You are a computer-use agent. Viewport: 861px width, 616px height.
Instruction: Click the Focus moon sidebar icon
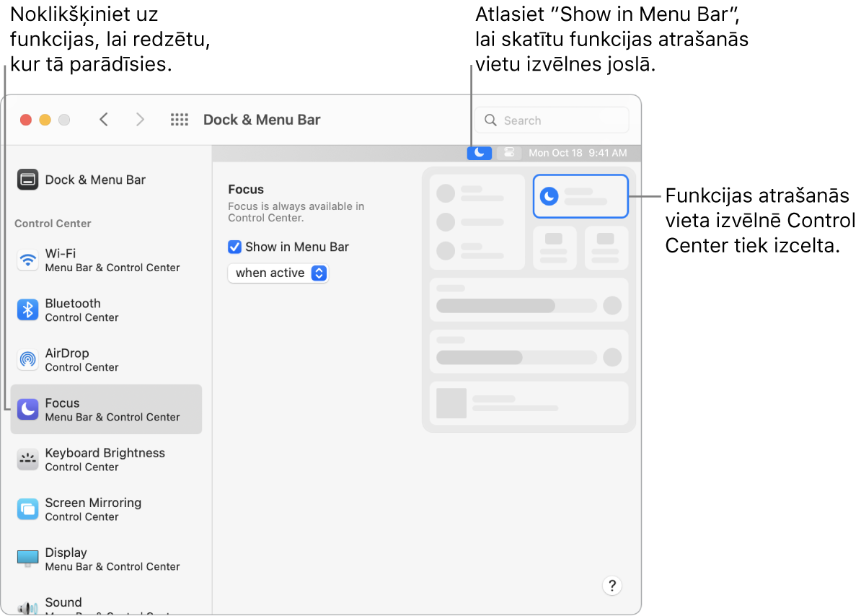pyautogui.click(x=27, y=410)
